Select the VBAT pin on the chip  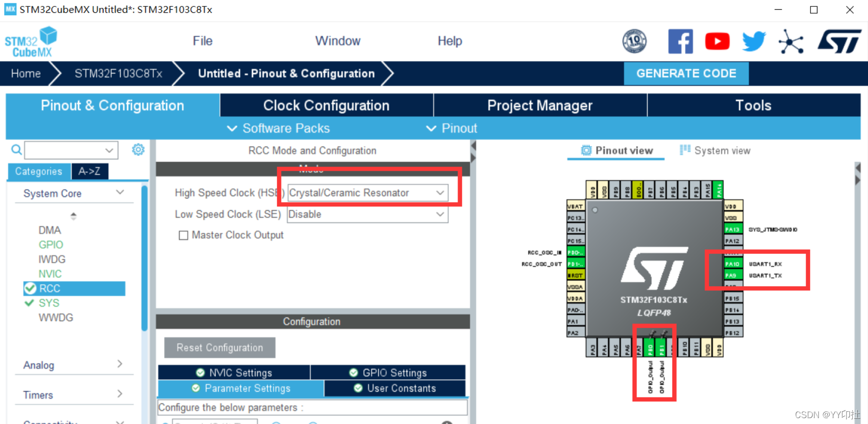point(576,206)
